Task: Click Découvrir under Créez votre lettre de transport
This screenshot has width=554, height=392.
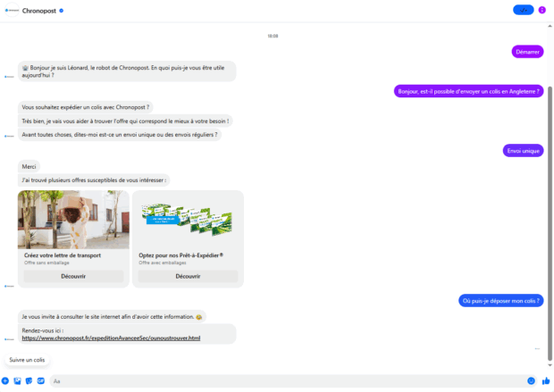Action: 73,277
